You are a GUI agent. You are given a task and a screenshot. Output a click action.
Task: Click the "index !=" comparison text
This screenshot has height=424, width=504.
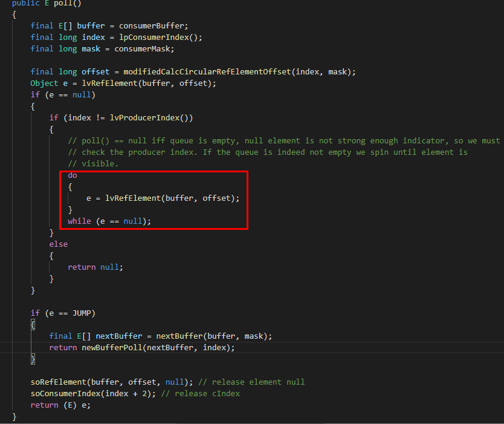(86, 118)
